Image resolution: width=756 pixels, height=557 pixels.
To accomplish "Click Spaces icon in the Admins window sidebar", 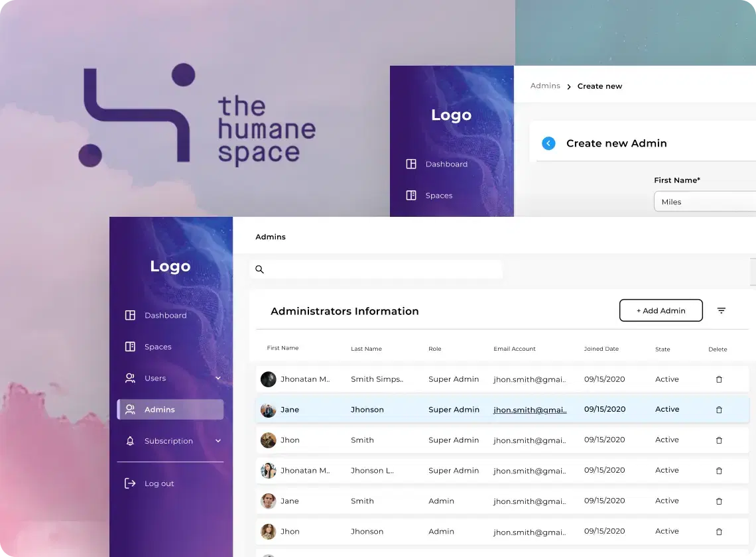I will click(x=130, y=347).
